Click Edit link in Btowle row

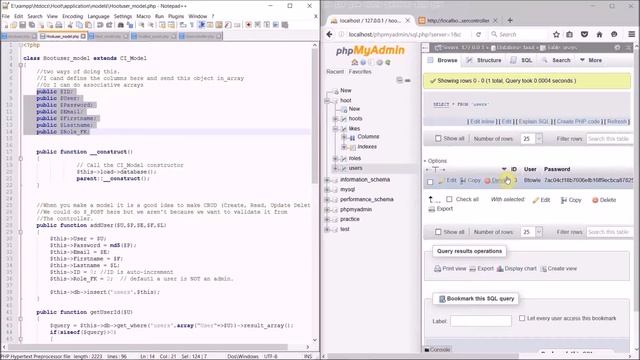click(x=447, y=180)
